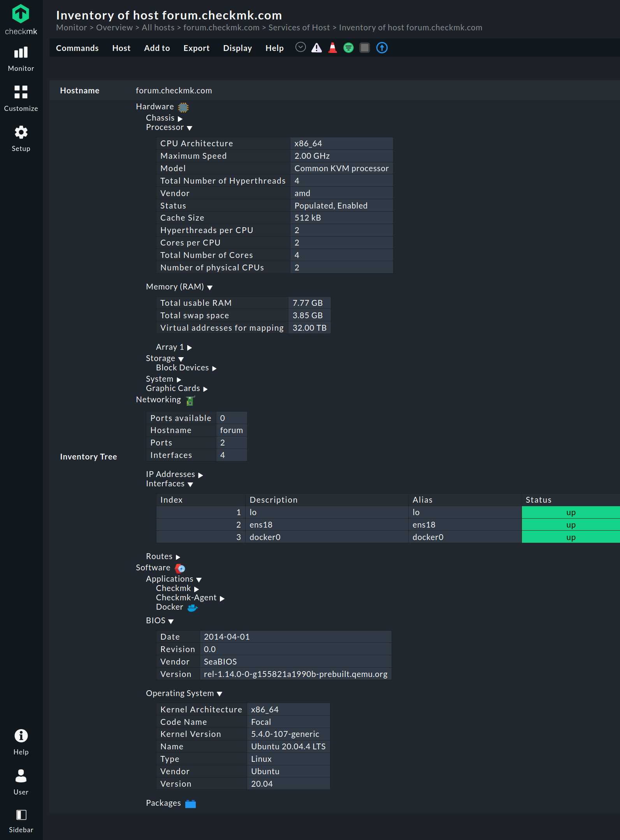Click the warning triangle acknowledge icon

317,48
